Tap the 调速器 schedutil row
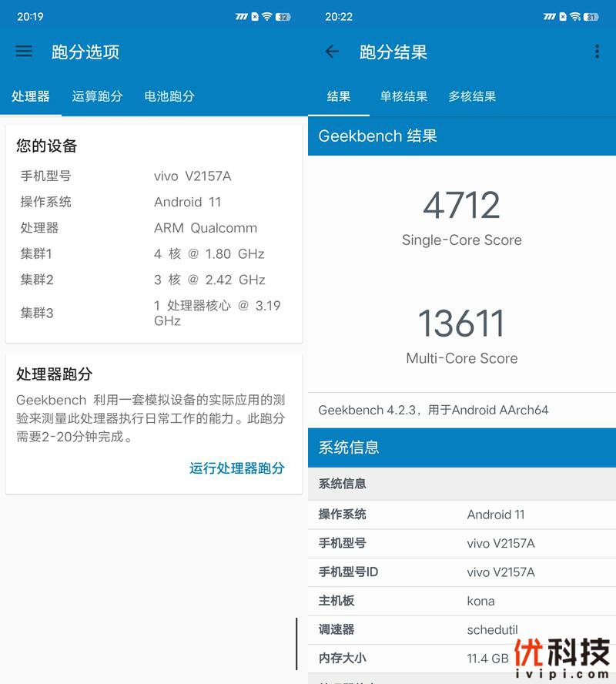This screenshot has width=616, height=684. [462, 629]
